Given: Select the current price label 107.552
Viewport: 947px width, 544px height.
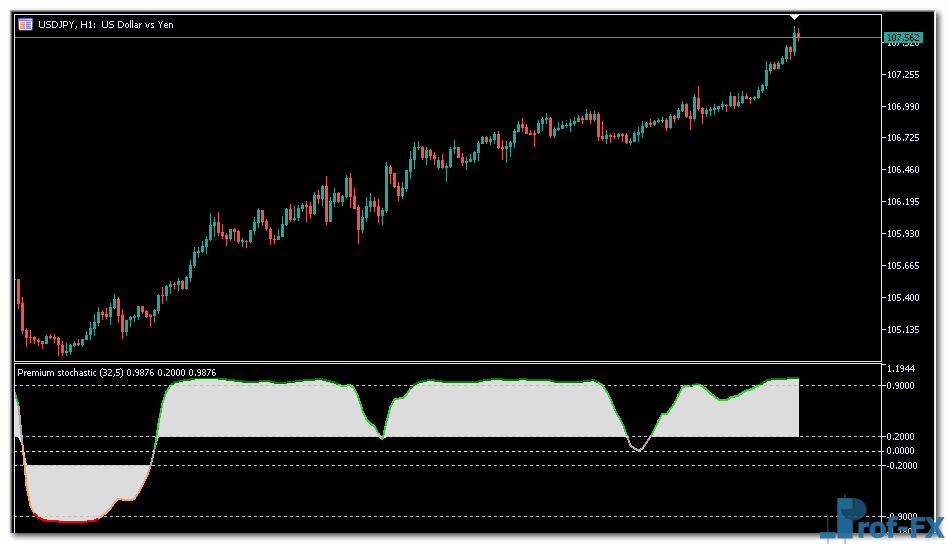Looking at the screenshot, I should coord(903,38).
